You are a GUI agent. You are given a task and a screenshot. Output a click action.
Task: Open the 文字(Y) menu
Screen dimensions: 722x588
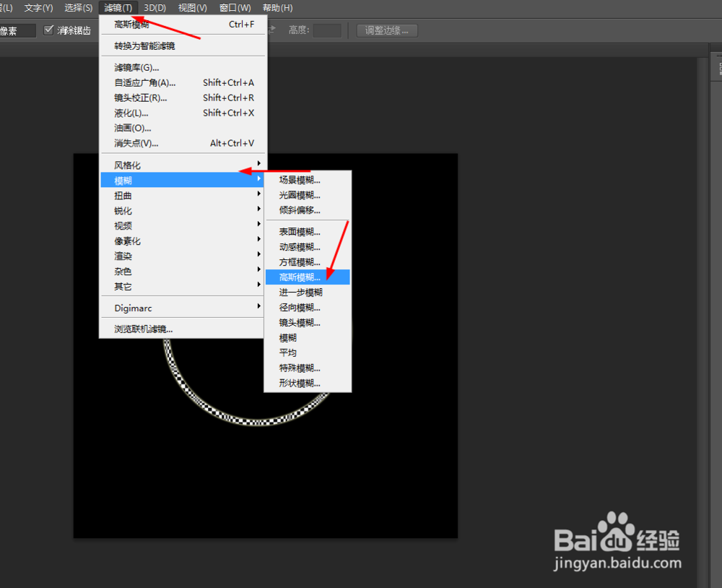click(x=38, y=8)
